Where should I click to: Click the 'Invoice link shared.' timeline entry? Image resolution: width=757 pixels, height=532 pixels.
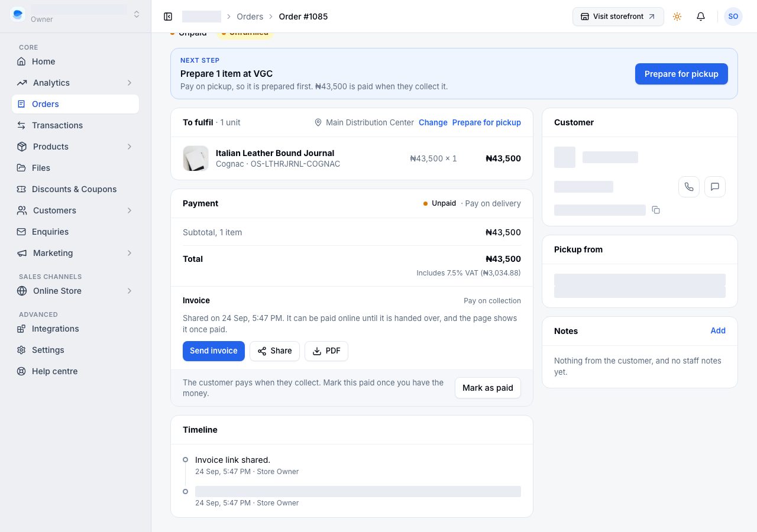coord(232,460)
